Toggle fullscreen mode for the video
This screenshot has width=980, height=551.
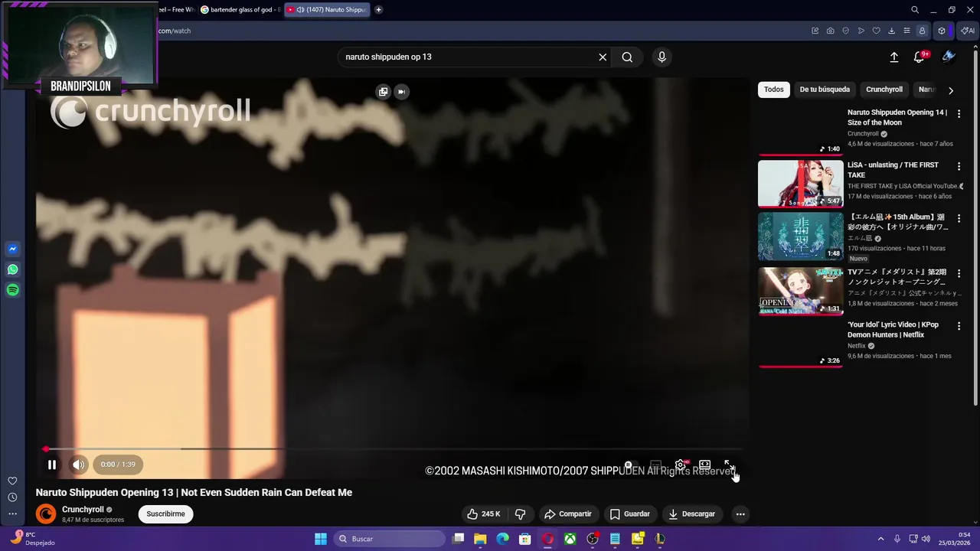click(729, 465)
